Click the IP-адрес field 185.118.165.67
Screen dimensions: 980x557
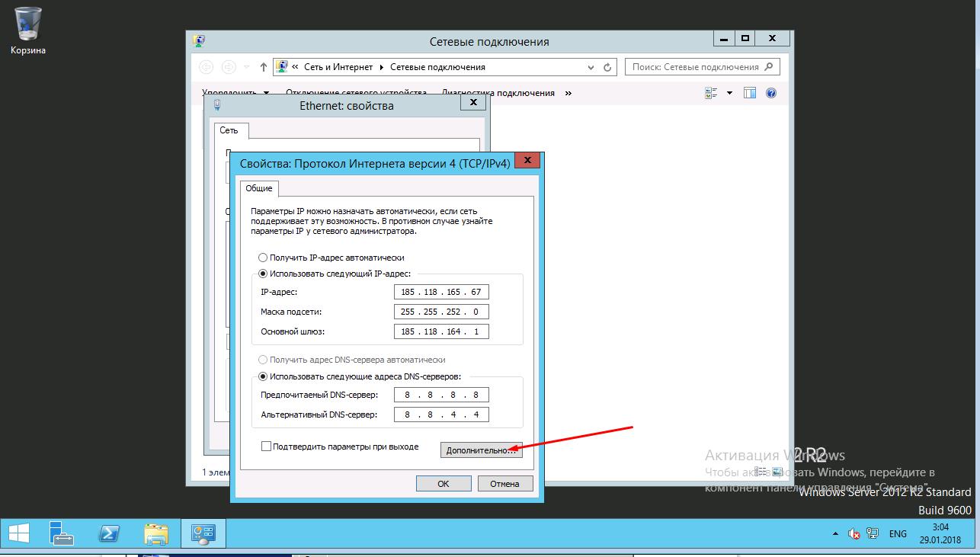pyautogui.click(x=441, y=292)
